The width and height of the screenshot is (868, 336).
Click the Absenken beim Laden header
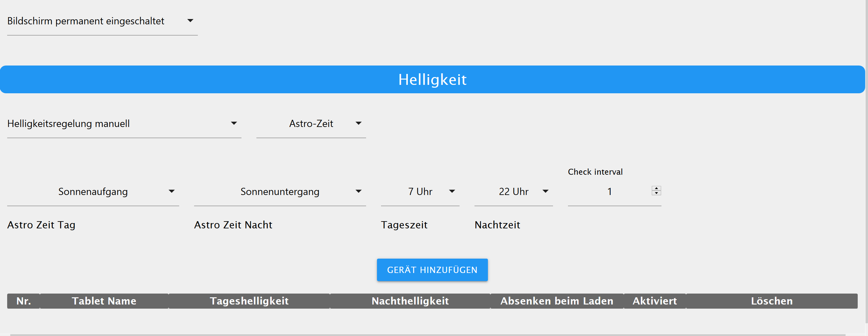pos(557,301)
